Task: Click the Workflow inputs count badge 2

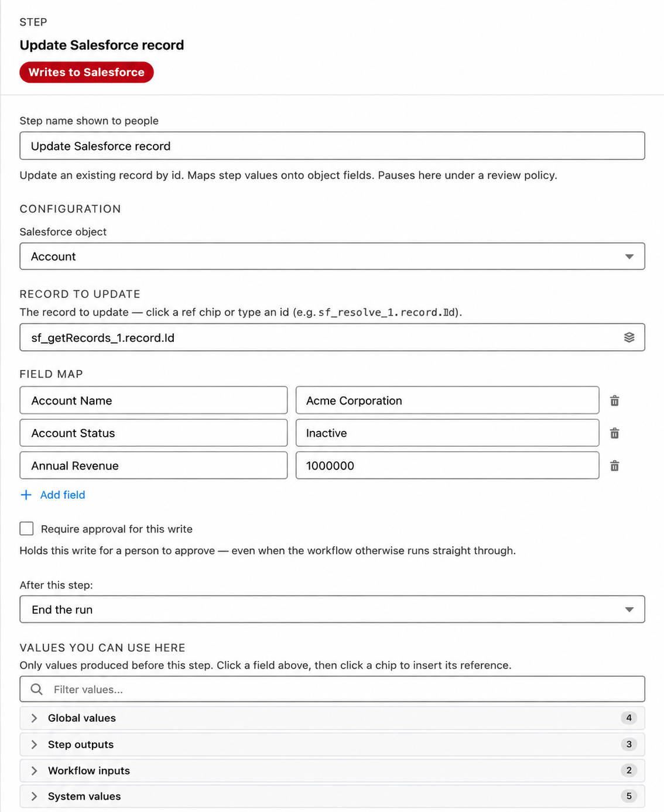Action: (629, 770)
